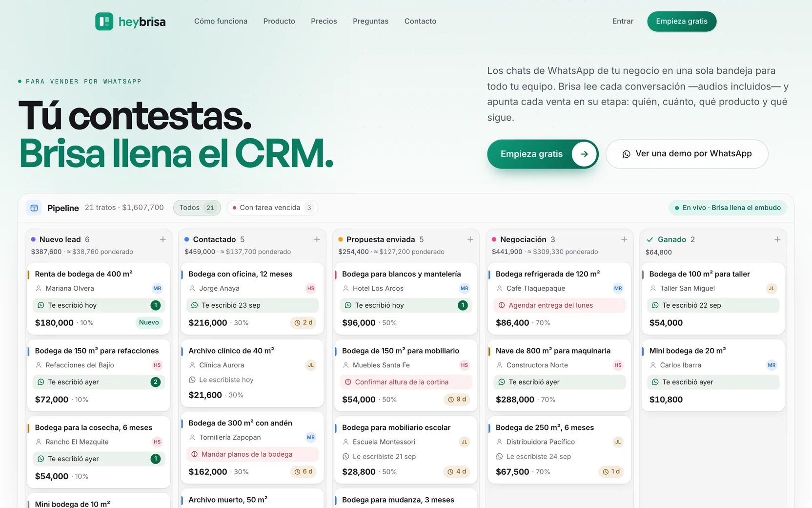This screenshot has width=812, height=508.
Task: Select the Todos 21 filter chip
Action: coord(197,208)
